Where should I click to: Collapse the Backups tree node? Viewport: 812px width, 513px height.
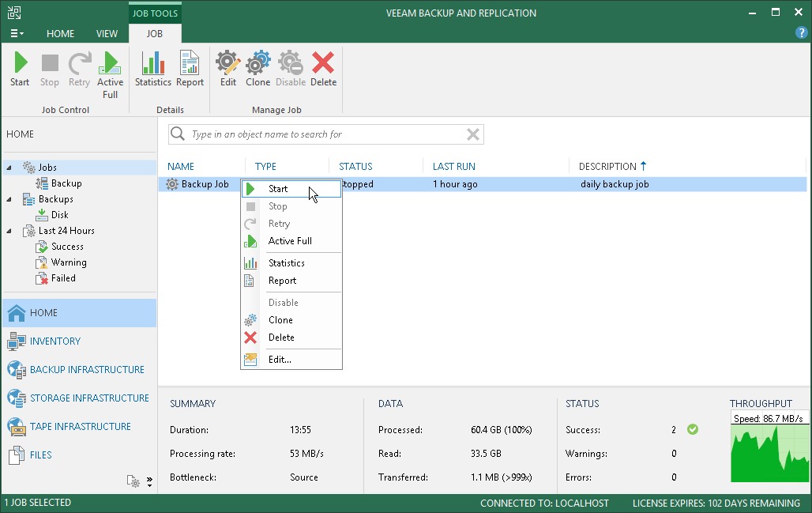click(x=9, y=199)
